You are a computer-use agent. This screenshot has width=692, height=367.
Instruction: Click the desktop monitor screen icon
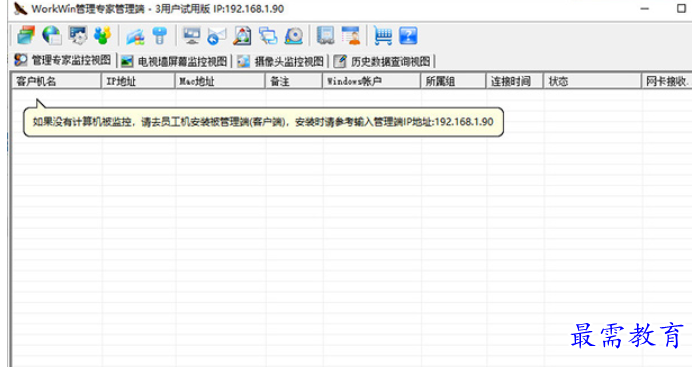point(192,35)
